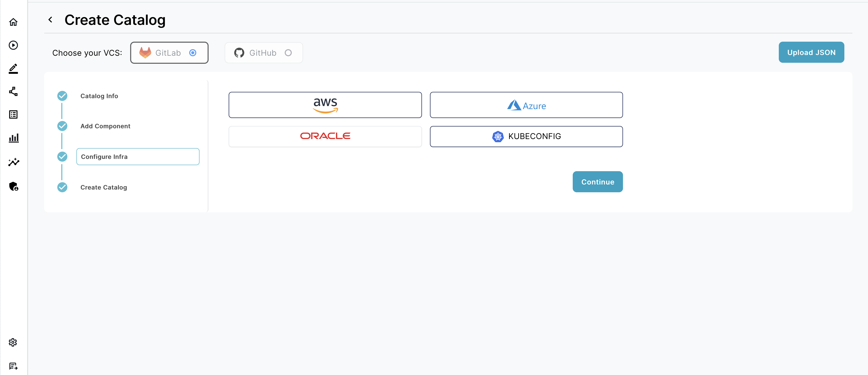868x375 pixels.
Task: Go to the Add Component step
Action: click(x=105, y=126)
